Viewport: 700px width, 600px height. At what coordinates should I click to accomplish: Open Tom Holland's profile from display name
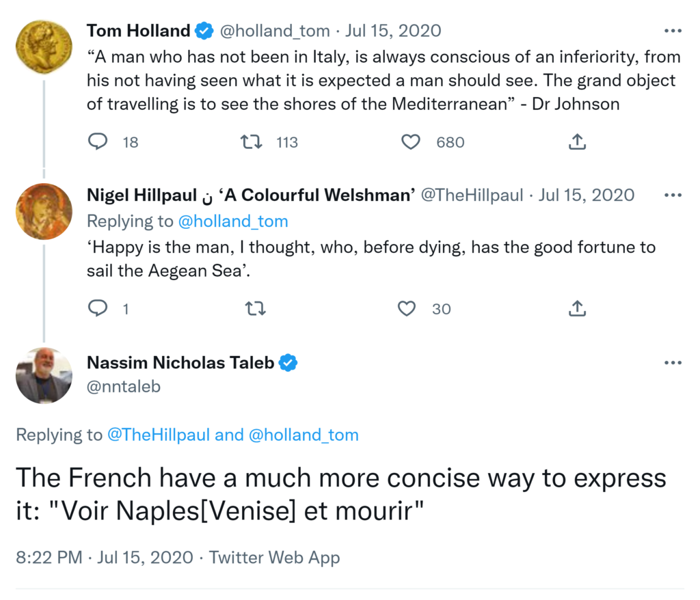point(138,31)
